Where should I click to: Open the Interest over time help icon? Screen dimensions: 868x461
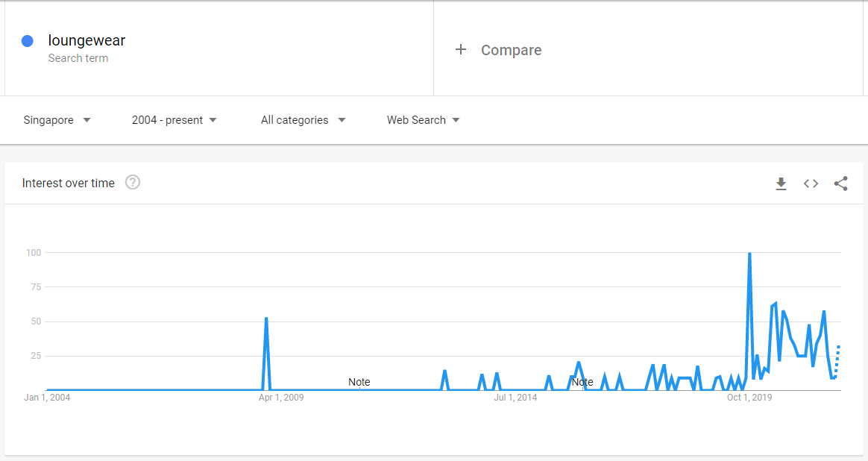132,182
